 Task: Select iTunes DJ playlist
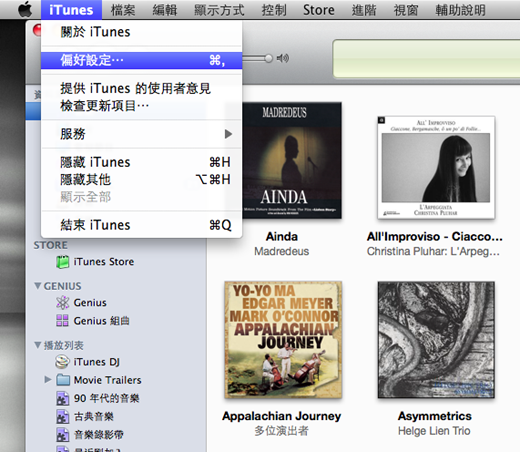click(97, 362)
